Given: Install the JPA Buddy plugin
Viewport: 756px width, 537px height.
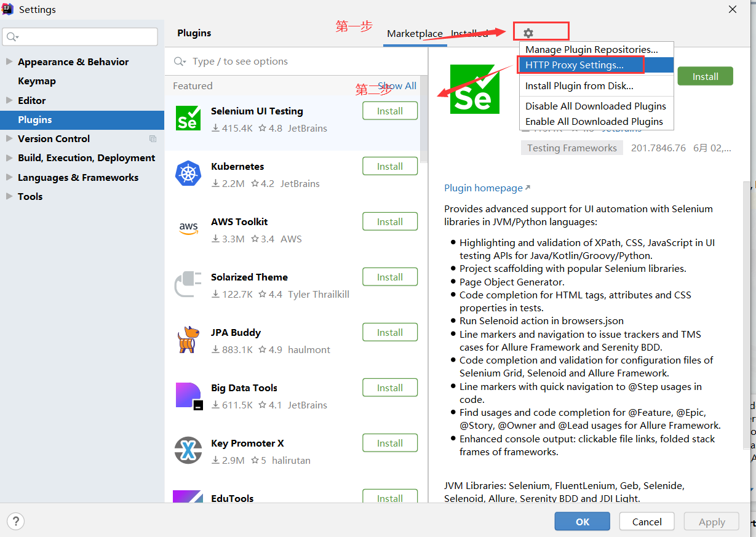Looking at the screenshot, I should [390, 332].
